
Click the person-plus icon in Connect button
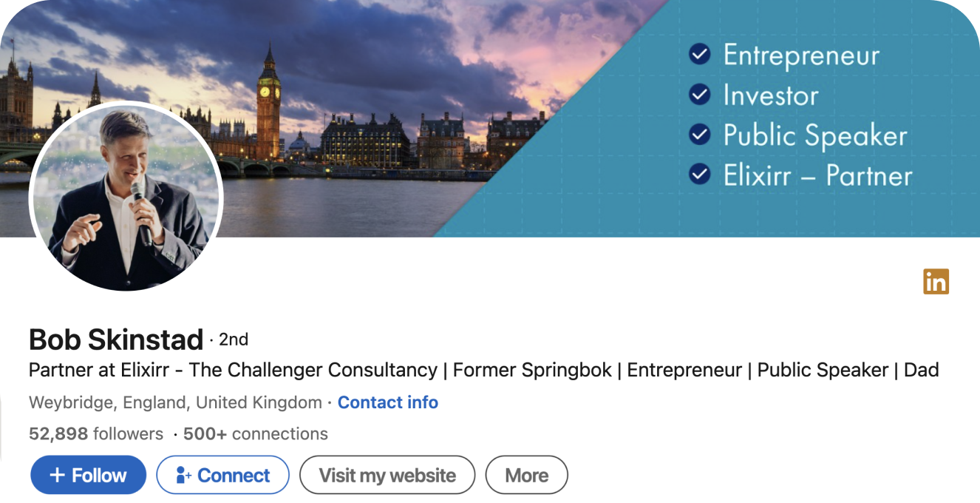click(x=183, y=476)
